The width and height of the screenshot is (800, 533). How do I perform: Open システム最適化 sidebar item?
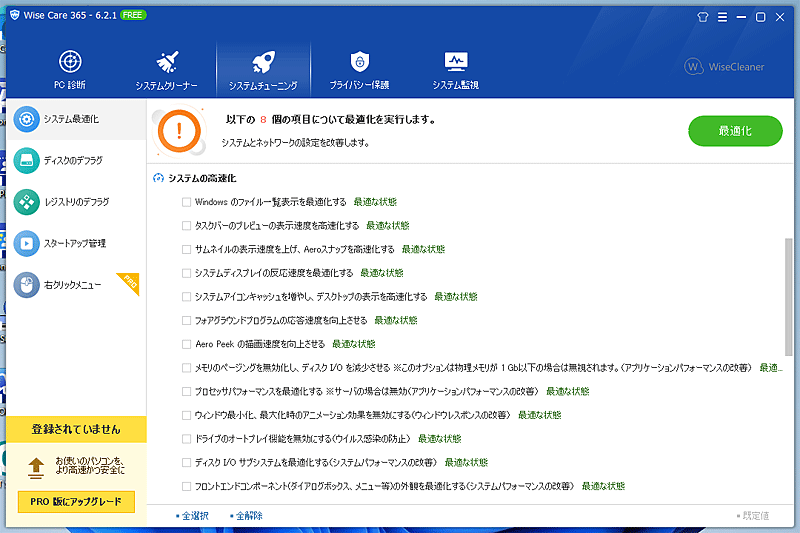76,119
